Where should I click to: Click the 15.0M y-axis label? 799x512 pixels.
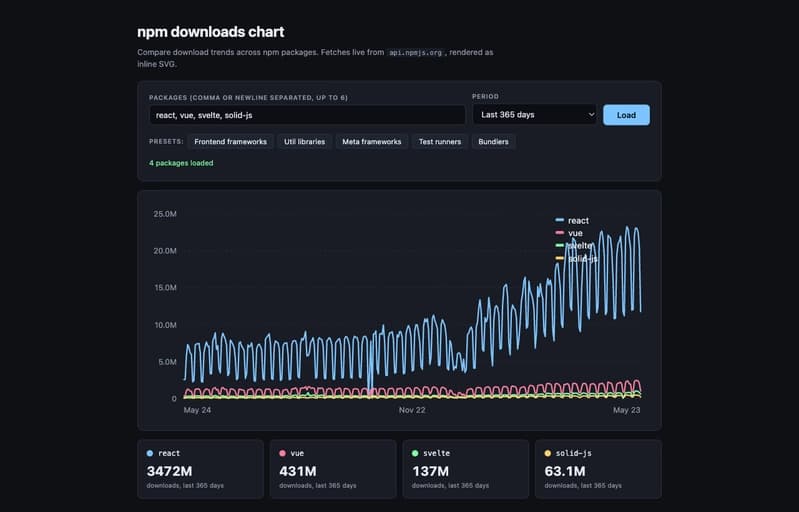166,288
